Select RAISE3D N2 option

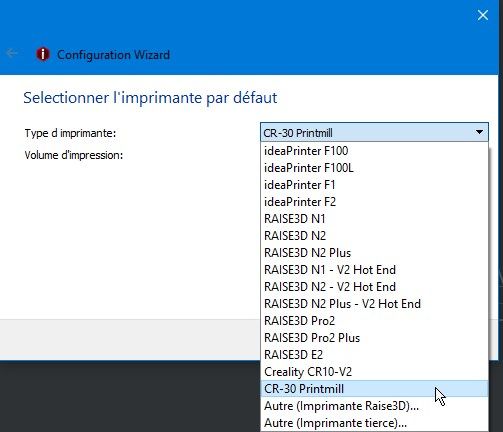pos(374,236)
